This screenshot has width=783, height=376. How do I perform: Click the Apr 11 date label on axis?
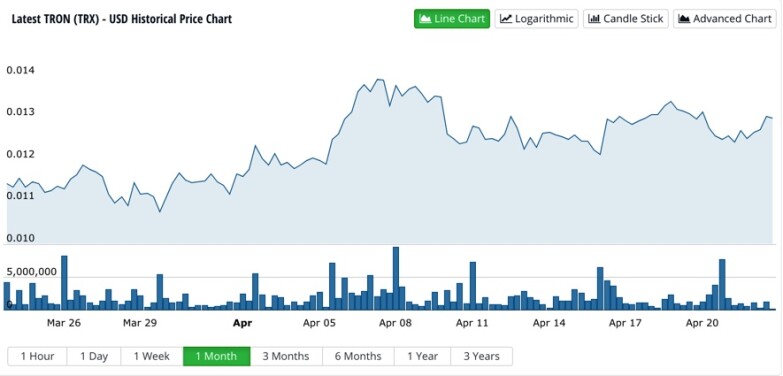(x=472, y=323)
